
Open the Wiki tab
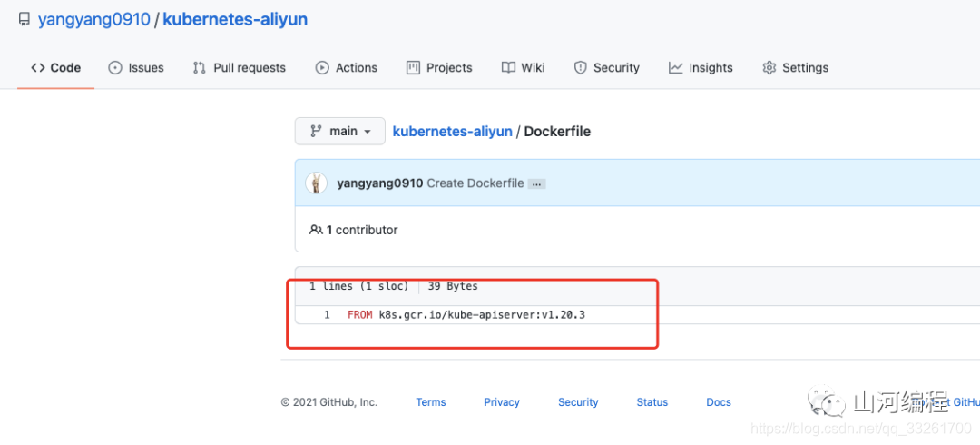tap(524, 67)
